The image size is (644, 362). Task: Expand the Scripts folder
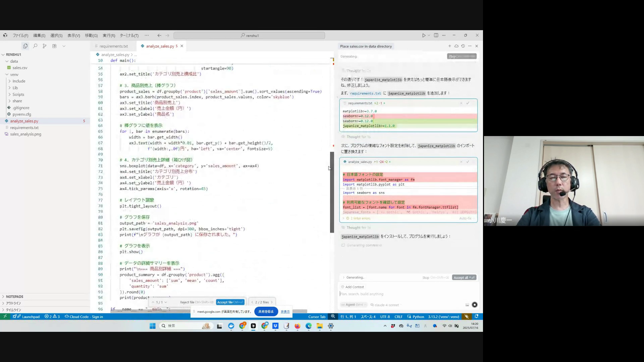pyautogui.click(x=18, y=95)
